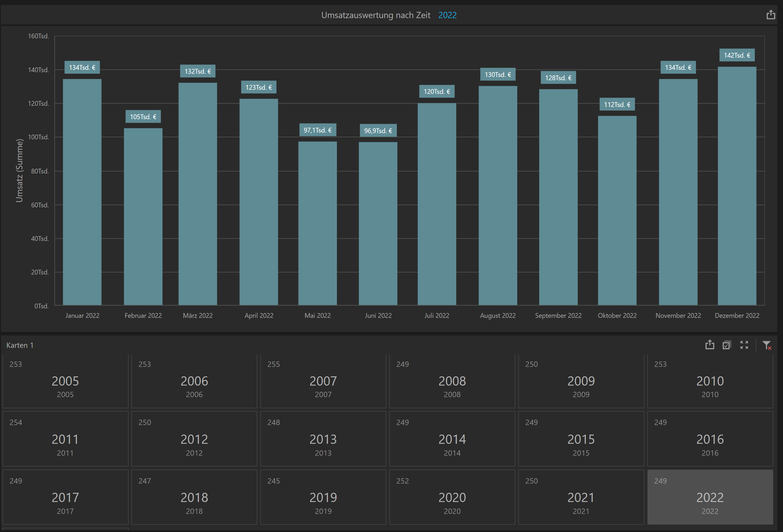Viewport: 783px width, 532px height.
Task: Click the 97,1Tsd. € data label
Action: pos(318,130)
